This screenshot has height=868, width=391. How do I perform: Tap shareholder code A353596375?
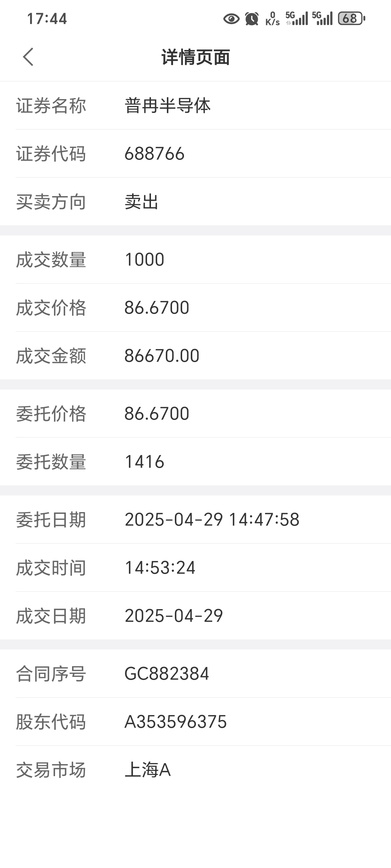point(176,722)
